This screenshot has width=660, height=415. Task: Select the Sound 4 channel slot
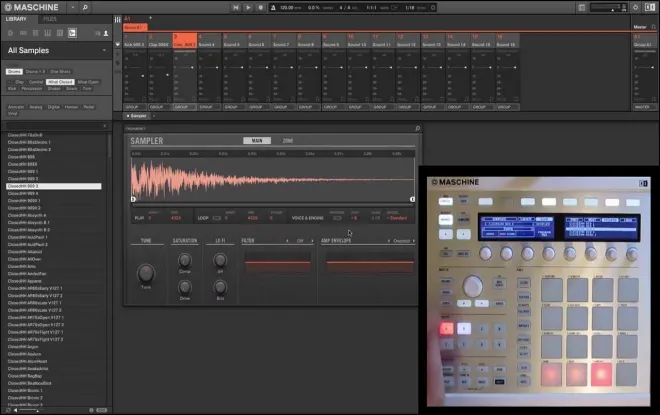click(209, 41)
